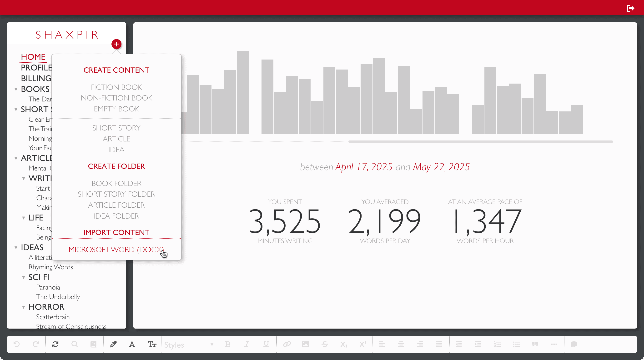This screenshot has width=644, height=360.
Task: Click the sync refresh toolbar icon
Action: (55, 344)
